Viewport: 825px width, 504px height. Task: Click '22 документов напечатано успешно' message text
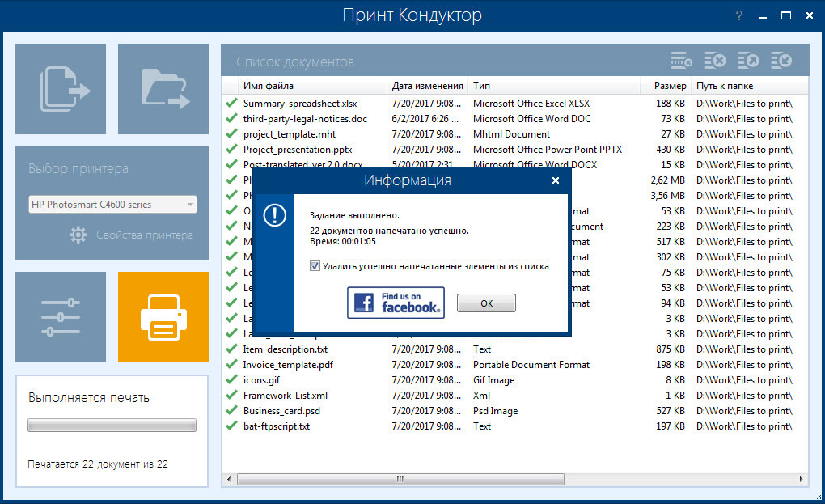click(389, 231)
